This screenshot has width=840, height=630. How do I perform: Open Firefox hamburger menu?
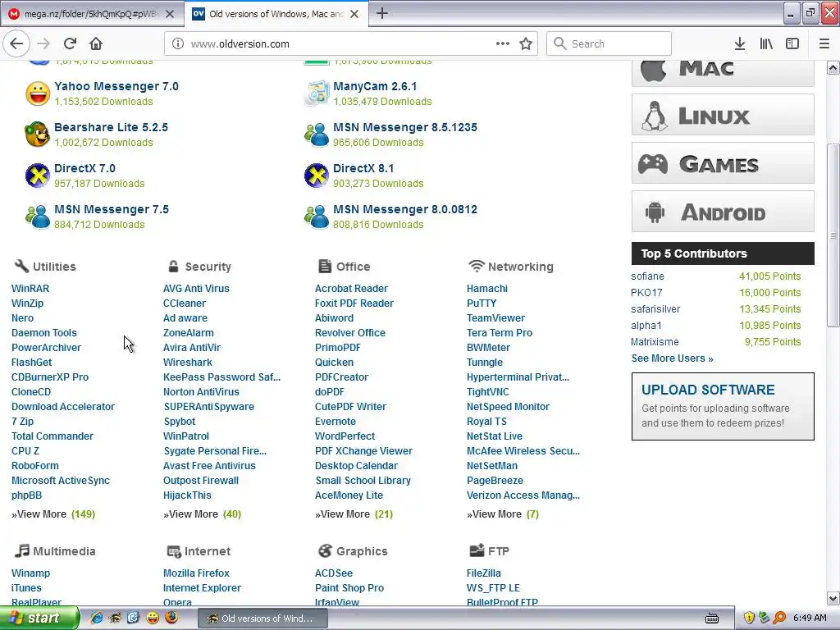(x=824, y=43)
